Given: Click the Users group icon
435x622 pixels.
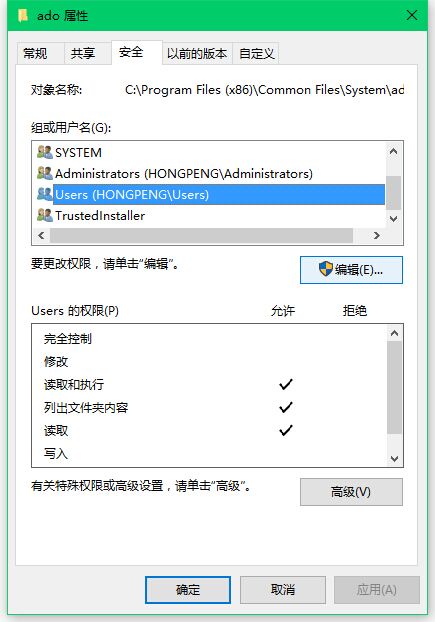Looking at the screenshot, I should (x=44, y=194).
